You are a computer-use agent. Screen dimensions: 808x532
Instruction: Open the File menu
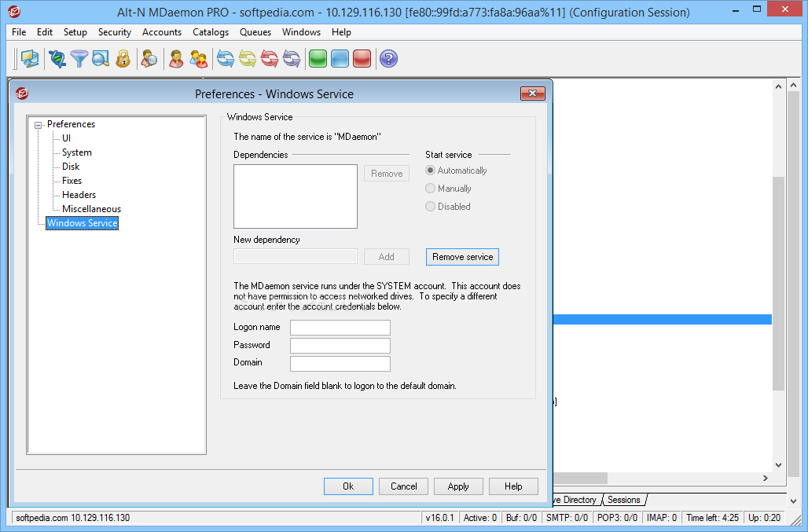[x=19, y=32]
